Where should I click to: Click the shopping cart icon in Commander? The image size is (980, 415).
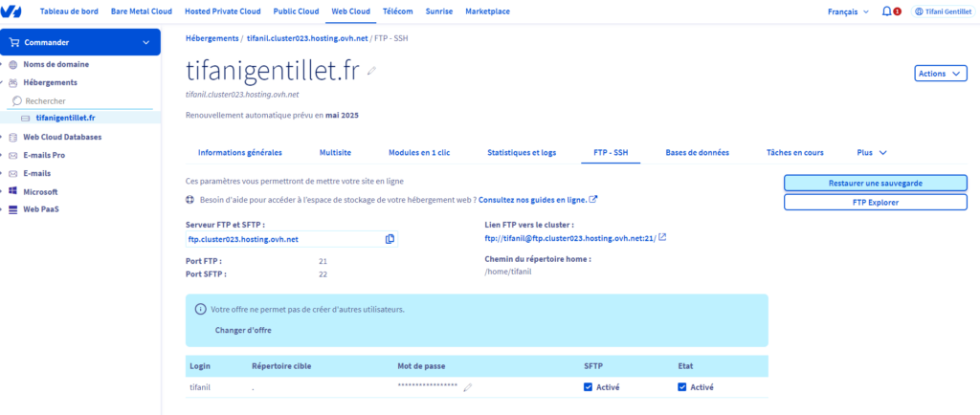(x=14, y=42)
